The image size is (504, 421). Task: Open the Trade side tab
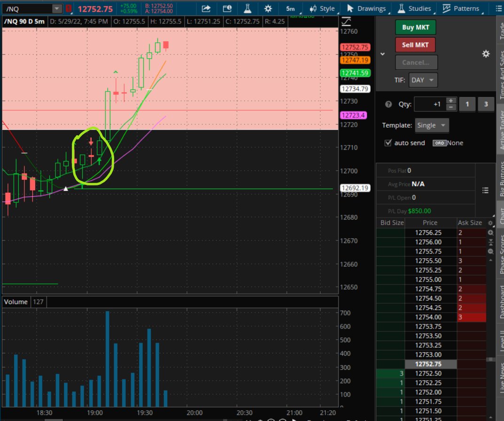[500, 30]
